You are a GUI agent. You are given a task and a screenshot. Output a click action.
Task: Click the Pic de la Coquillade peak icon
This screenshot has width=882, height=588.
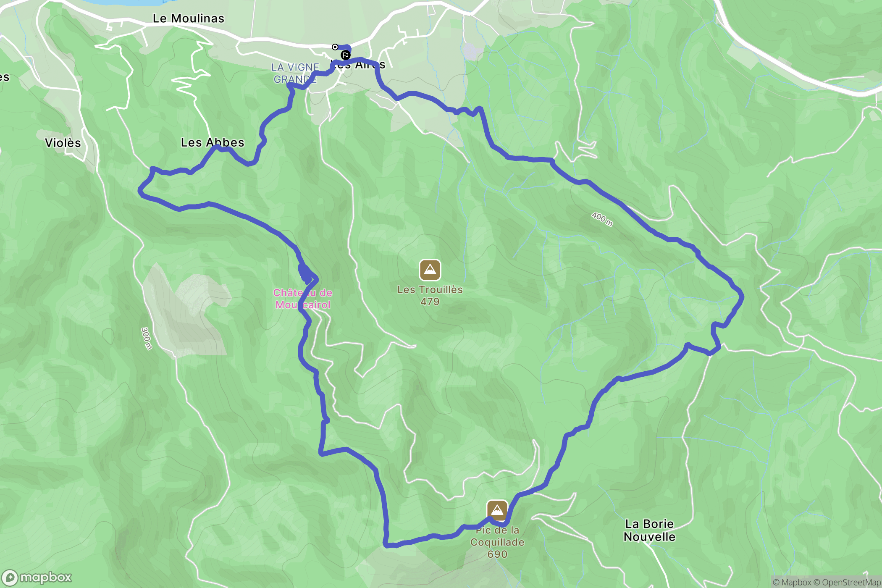[x=497, y=510]
